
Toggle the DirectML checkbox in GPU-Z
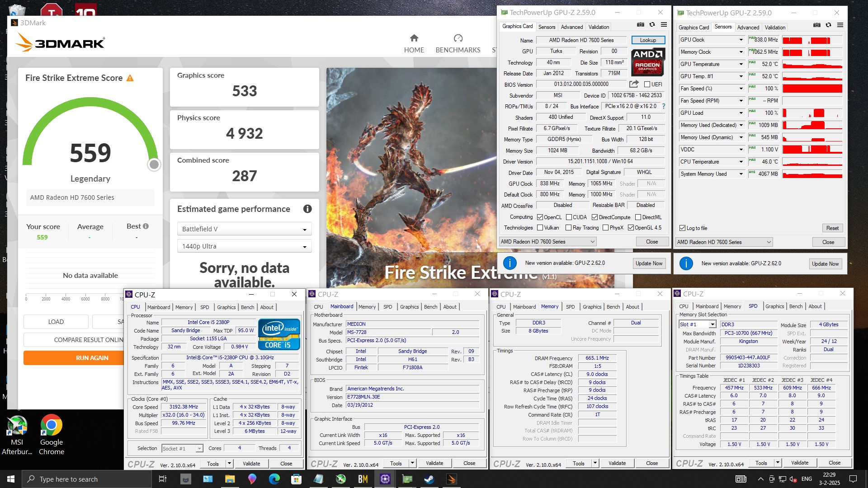[x=638, y=217]
